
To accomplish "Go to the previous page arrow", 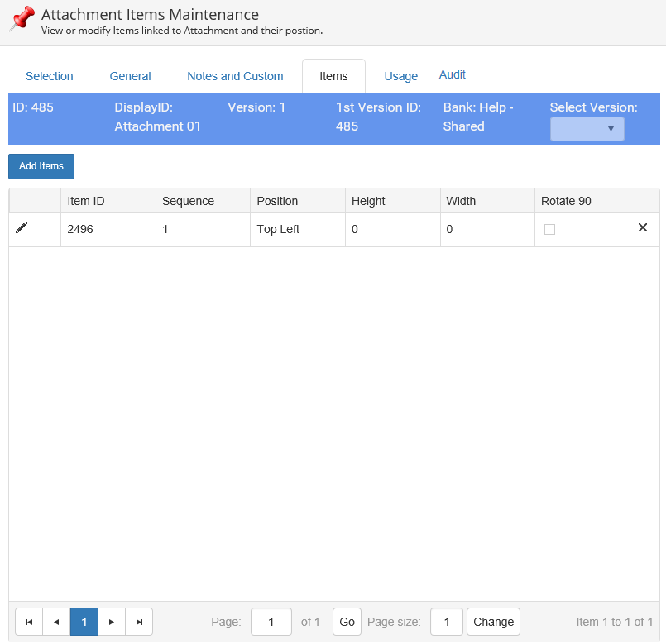I will pos(56,622).
